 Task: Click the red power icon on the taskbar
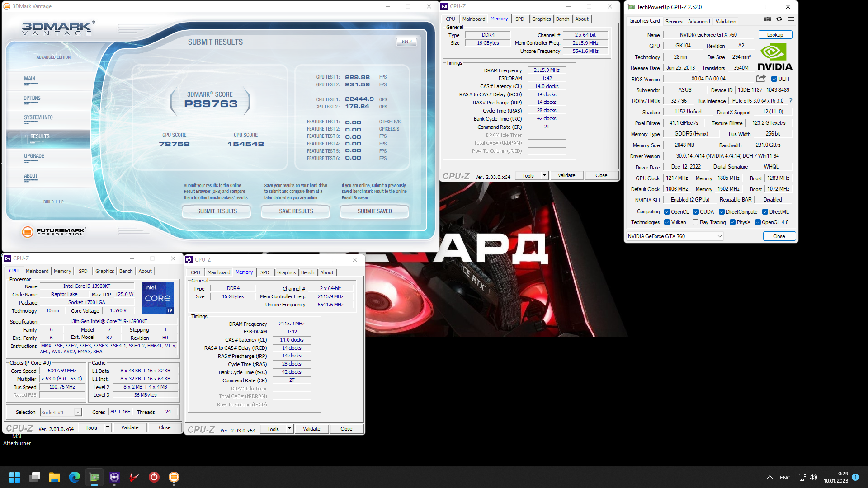tap(154, 477)
